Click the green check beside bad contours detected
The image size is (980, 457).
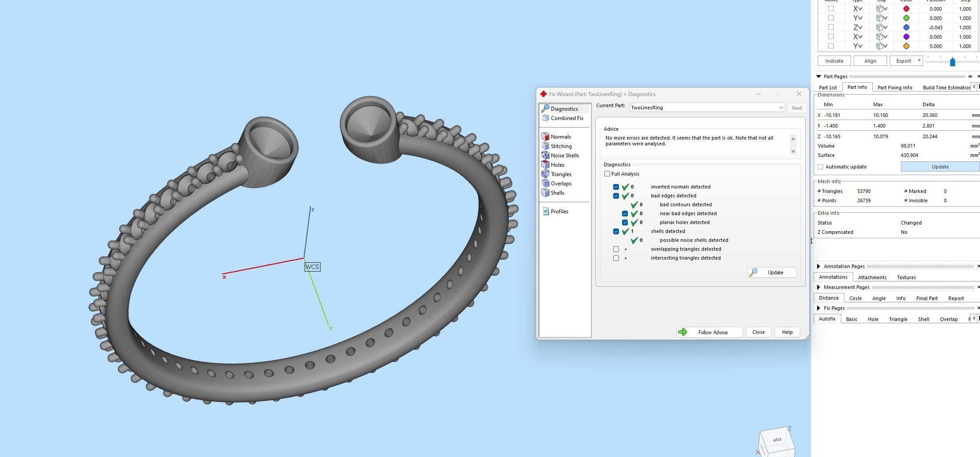point(634,204)
